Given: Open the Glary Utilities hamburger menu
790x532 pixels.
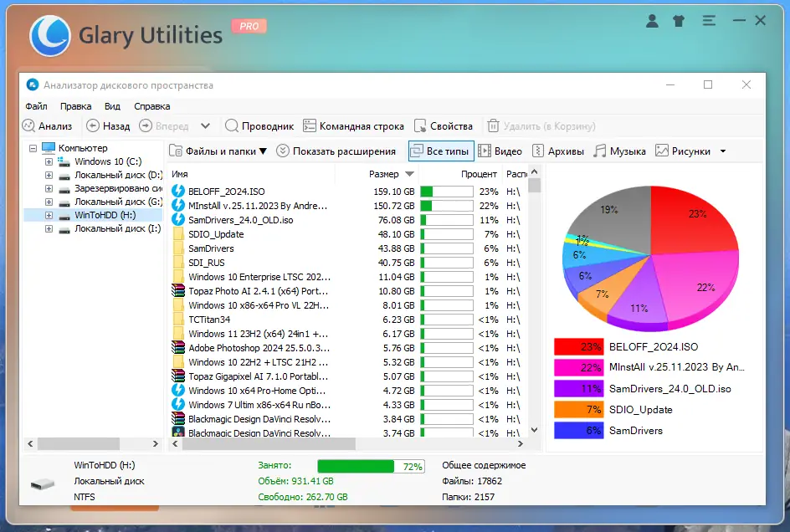Looking at the screenshot, I should click(x=710, y=21).
